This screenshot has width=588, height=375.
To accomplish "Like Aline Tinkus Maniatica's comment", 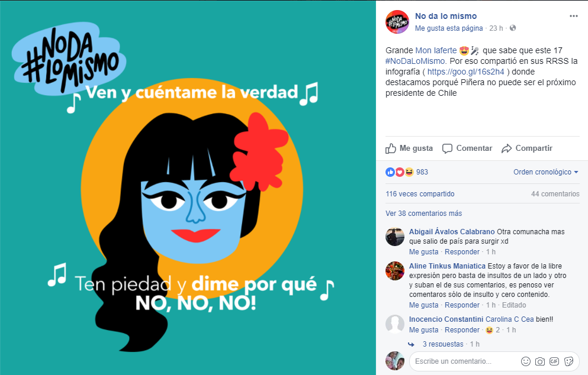I will coord(424,305).
